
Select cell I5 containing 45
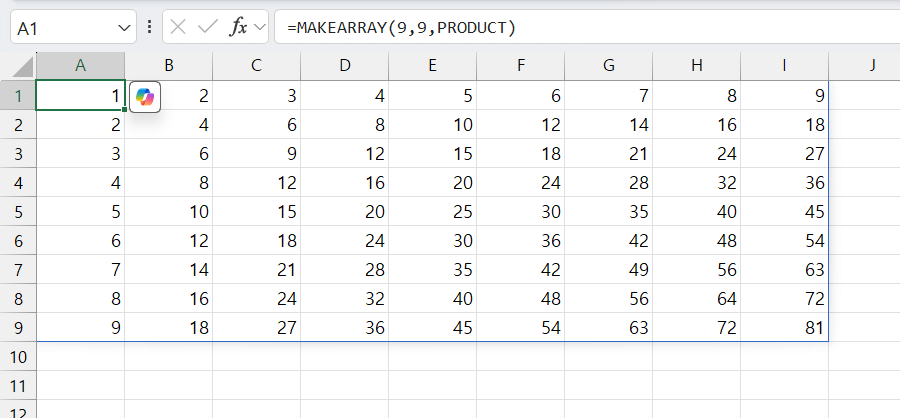click(x=785, y=211)
